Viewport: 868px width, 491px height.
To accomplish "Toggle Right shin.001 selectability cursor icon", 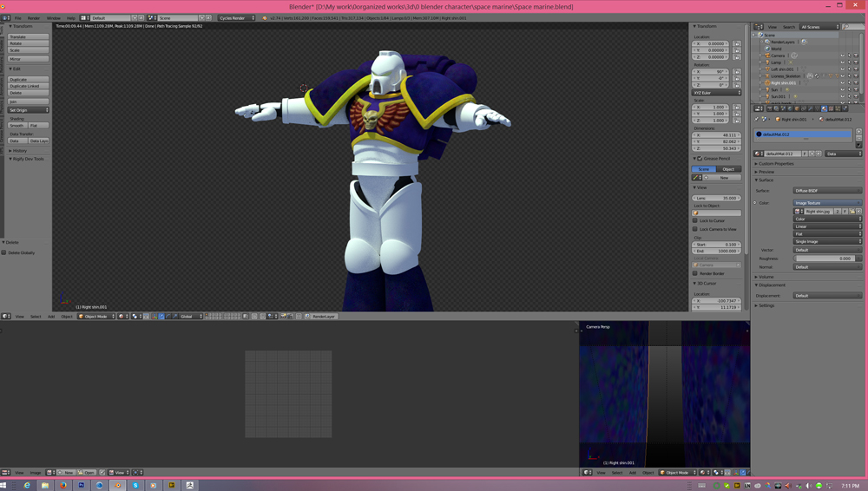I will coord(849,83).
